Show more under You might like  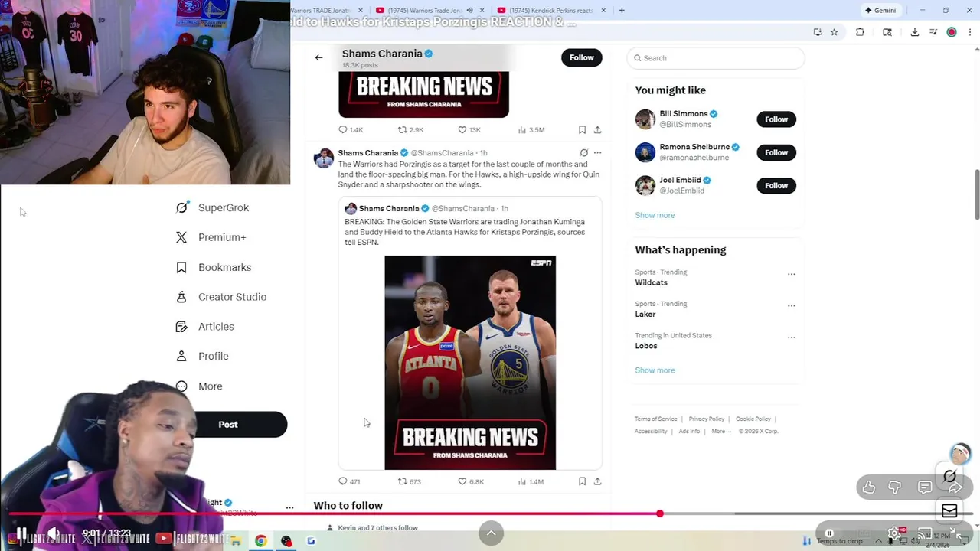click(x=655, y=215)
